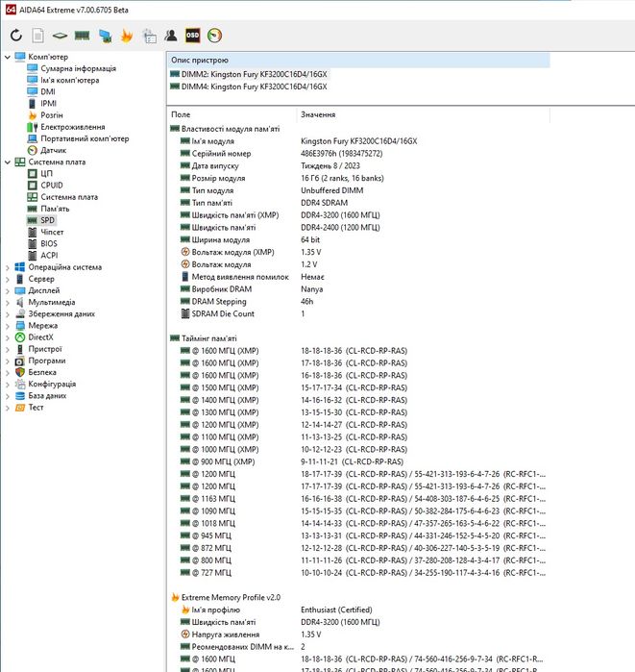Open the Чіпсет tree item
Screen dimensions: 635x672
(52, 232)
